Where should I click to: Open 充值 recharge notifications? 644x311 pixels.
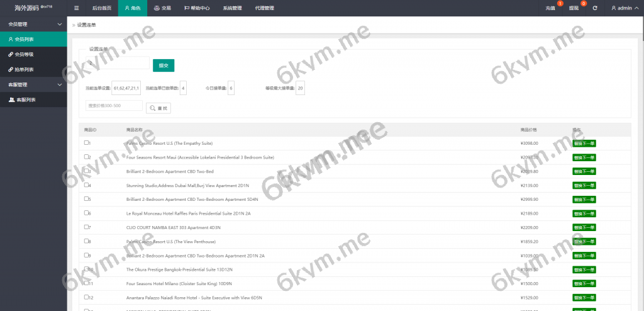(x=550, y=8)
